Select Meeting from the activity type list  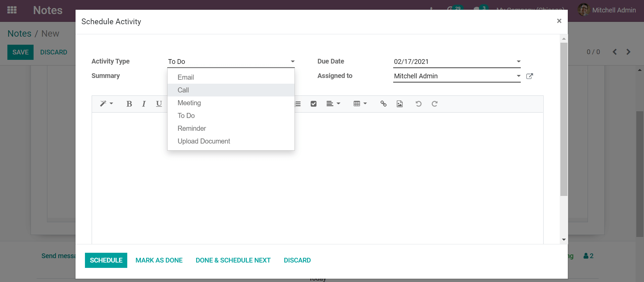coord(231,103)
